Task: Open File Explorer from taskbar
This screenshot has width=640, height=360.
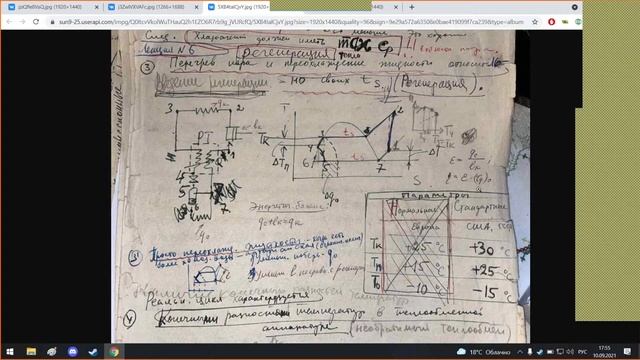Action: point(31,351)
